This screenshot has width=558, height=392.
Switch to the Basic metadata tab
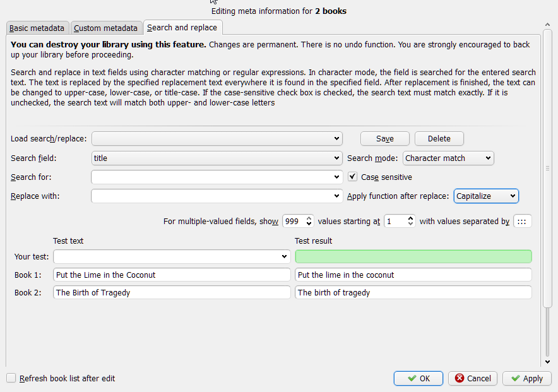point(37,28)
